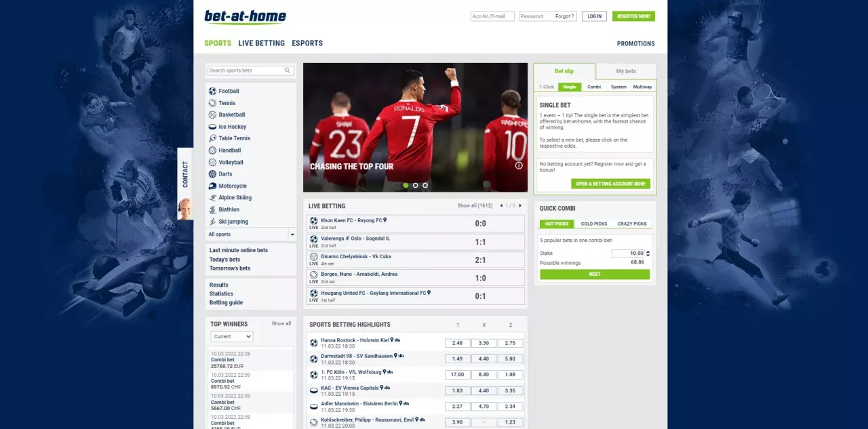Select the first banner slide dot
This screenshot has height=429, width=868.
pyautogui.click(x=406, y=185)
